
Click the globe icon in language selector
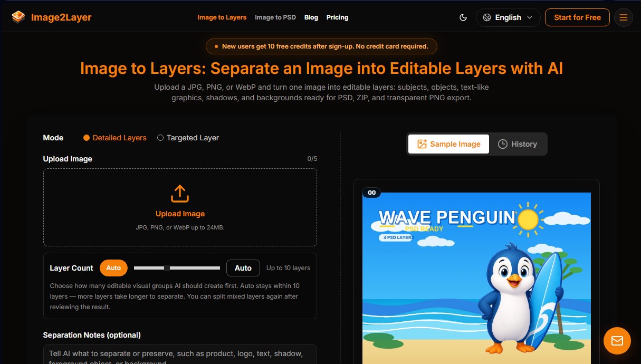click(487, 17)
